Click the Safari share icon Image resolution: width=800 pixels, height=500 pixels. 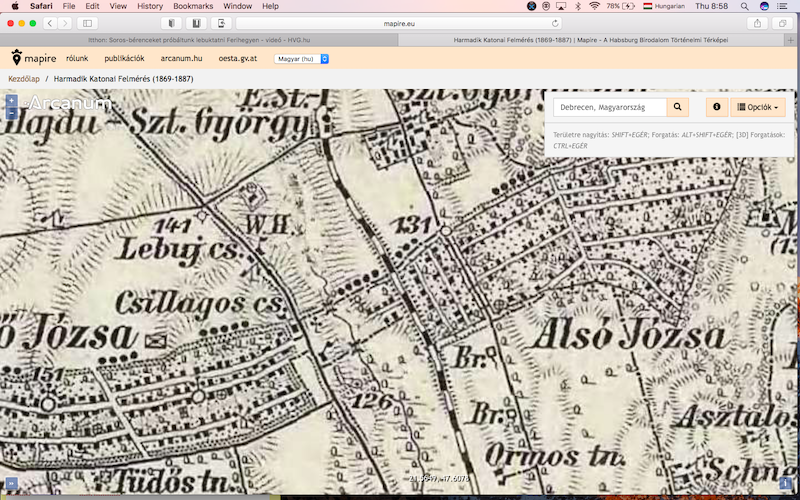[757, 23]
